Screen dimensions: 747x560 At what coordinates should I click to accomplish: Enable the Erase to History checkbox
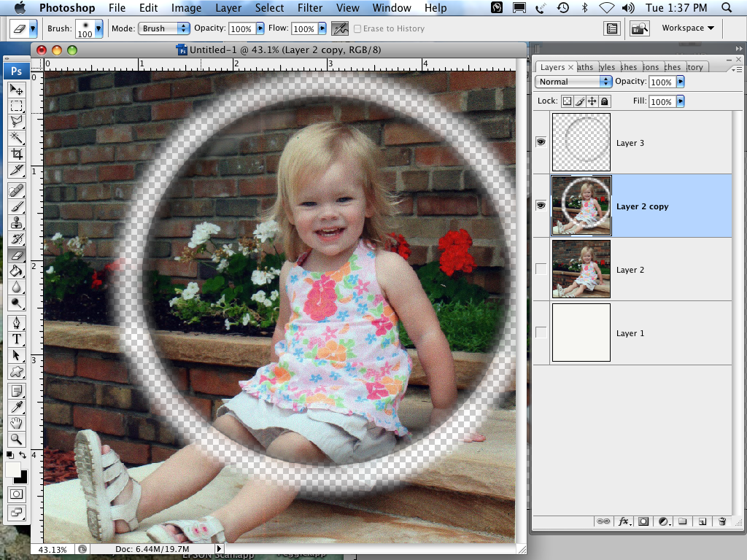click(357, 28)
